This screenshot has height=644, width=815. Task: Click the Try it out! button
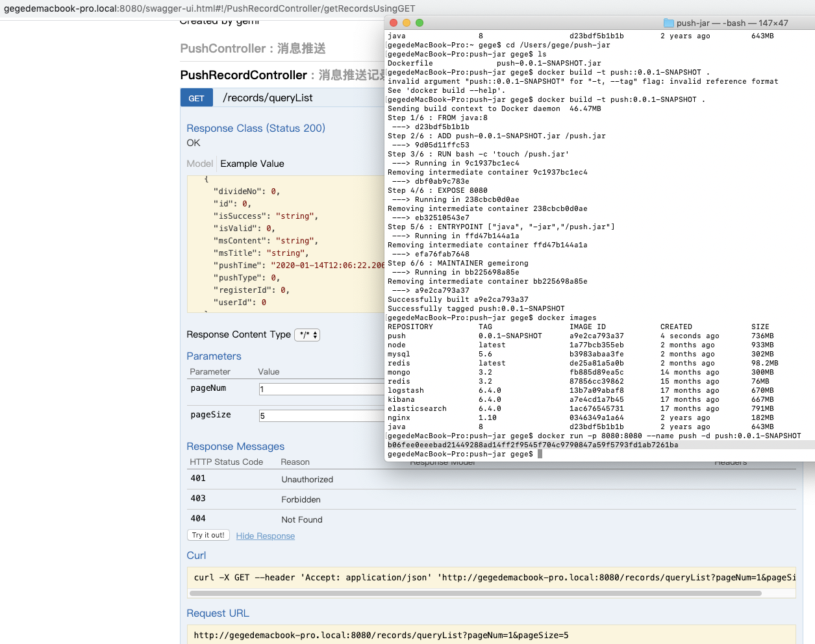[208, 536]
